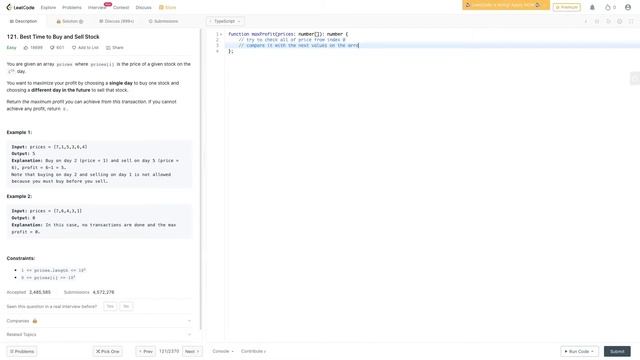Click the 'Easy' difficulty label
640x360 pixels.
point(11,48)
